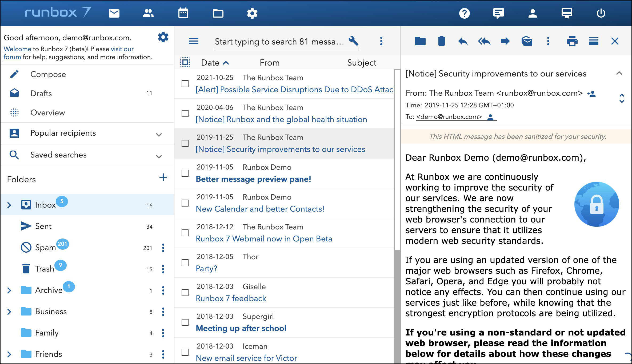Screen dimensions: 632x364
Task: Add sender to contacts icon
Action: click(591, 94)
